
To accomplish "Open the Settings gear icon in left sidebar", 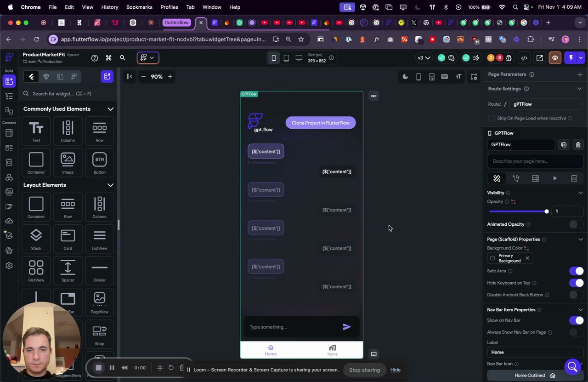I will (x=9, y=266).
